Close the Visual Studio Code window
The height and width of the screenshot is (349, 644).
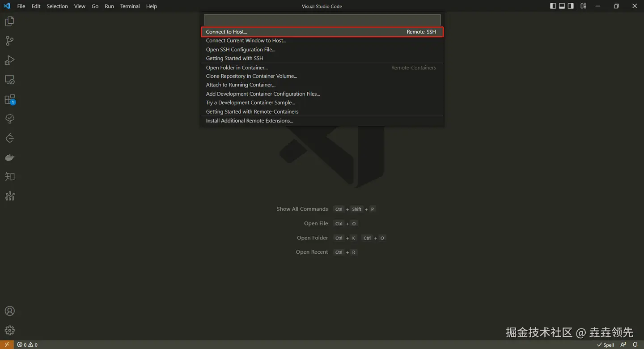coord(635,6)
